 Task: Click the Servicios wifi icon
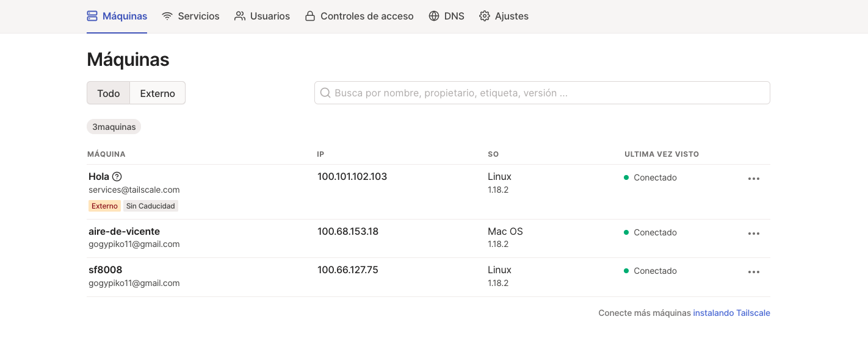(x=167, y=16)
